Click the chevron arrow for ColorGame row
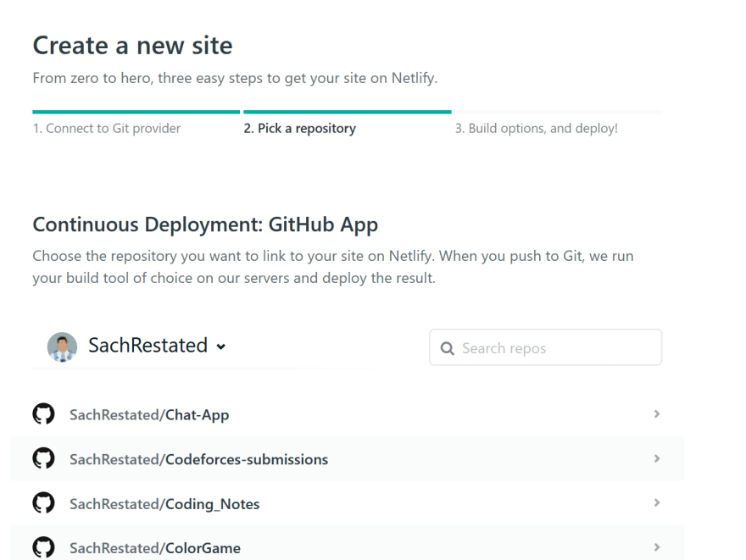Viewport: 746px width, 560px height. point(656,547)
